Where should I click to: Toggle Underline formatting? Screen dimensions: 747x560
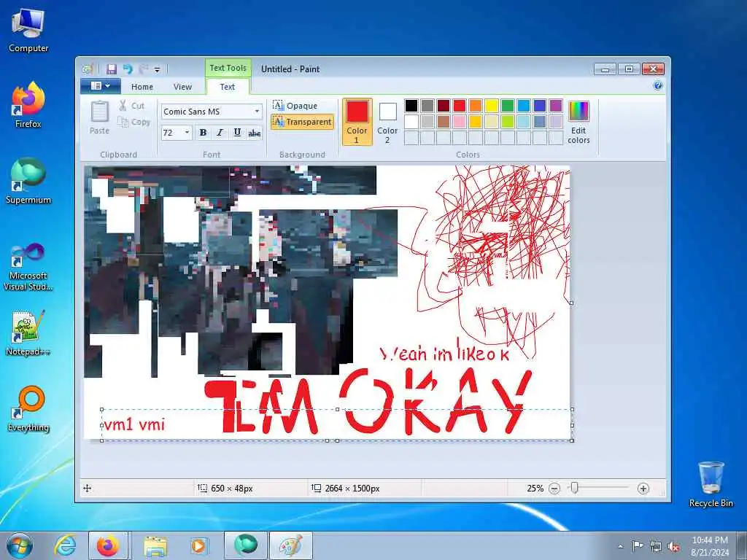click(237, 133)
